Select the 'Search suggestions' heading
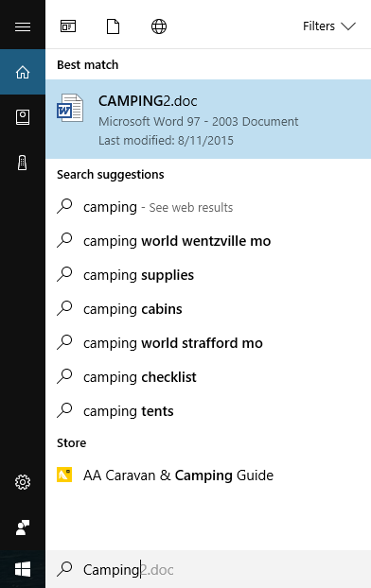 point(111,175)
